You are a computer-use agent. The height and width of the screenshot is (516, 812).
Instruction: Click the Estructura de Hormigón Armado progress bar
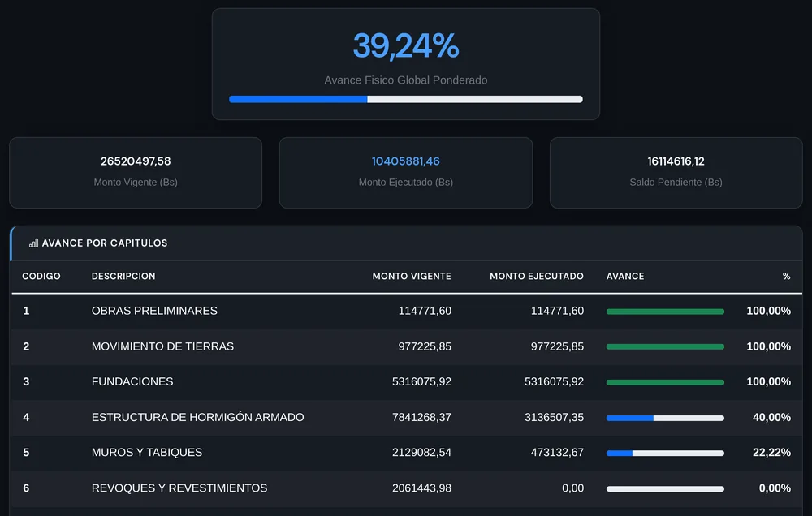point(665,418)
